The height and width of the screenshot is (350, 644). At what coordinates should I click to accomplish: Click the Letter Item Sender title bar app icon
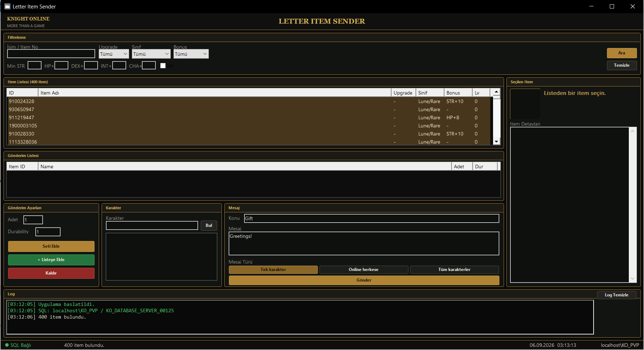tap(7, 6)
